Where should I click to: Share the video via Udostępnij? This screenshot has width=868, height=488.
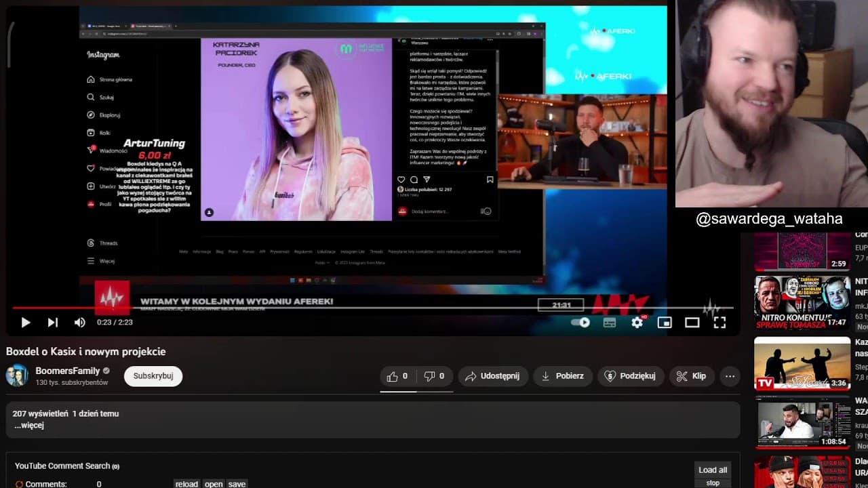493,376
